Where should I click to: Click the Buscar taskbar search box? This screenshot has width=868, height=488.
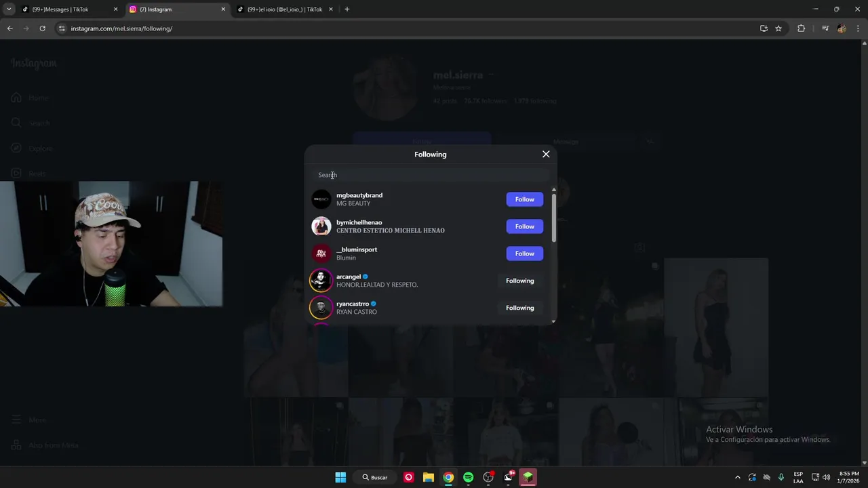point(374,477)
